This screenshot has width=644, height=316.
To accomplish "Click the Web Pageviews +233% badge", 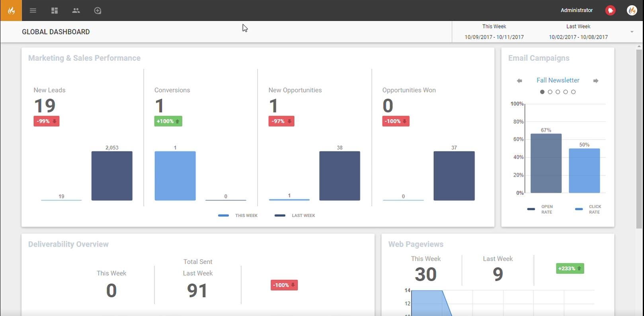I will coord(570,268).
